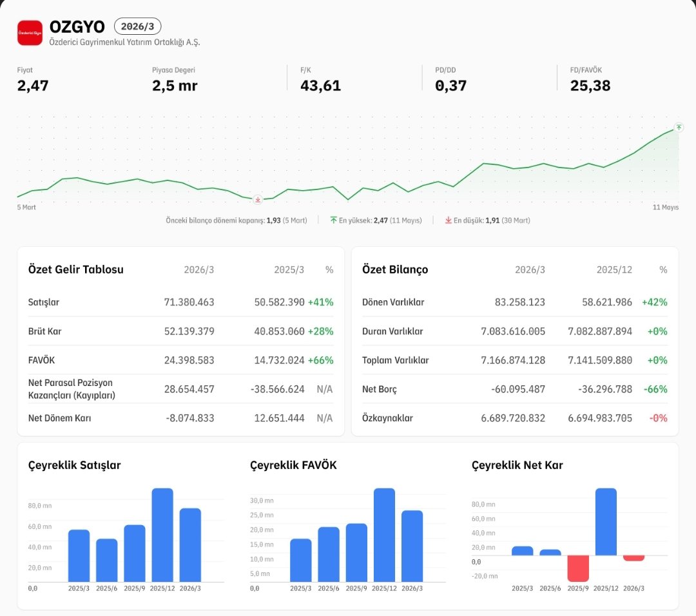Viewport: 696px width, 616px height.
Task: Click the Dönen Varlıklar +42% change
Action: pos(654,302)
